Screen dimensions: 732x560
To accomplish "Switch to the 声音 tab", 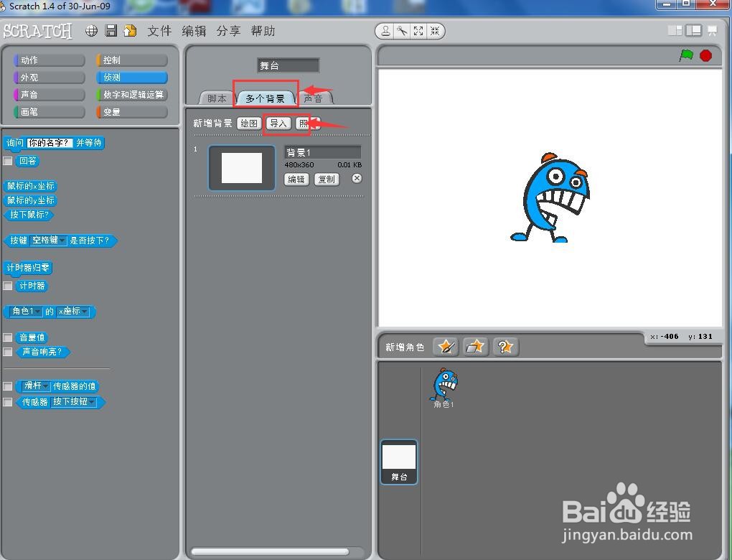I will coord(314,98).
